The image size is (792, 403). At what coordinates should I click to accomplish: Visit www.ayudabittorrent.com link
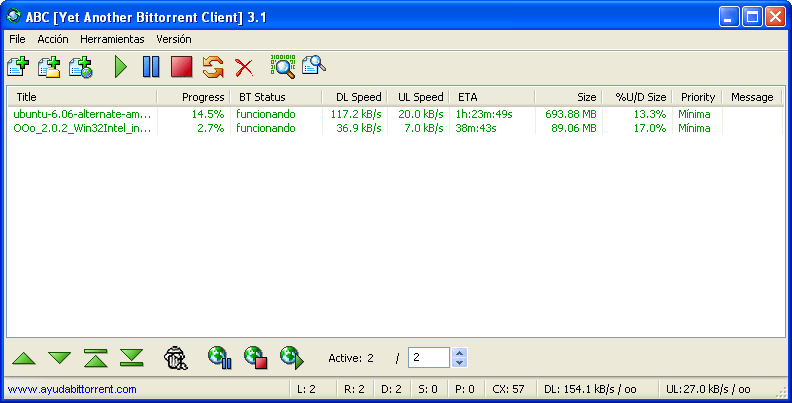click(x=72, y=389)
